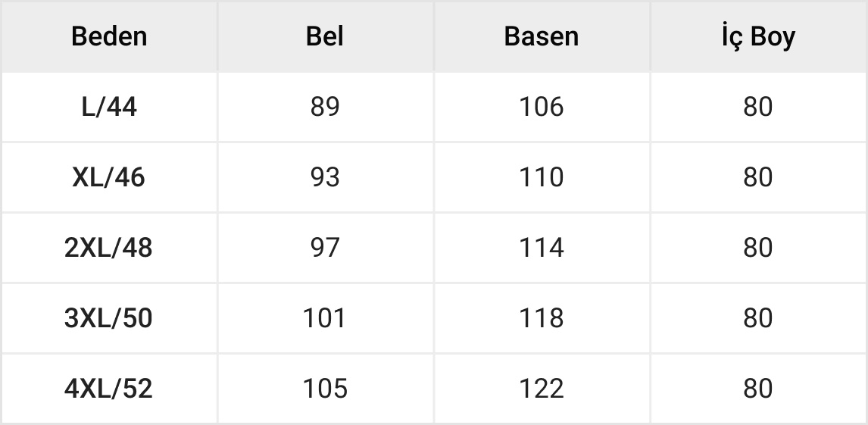Select the İç Boy column header

757,37
